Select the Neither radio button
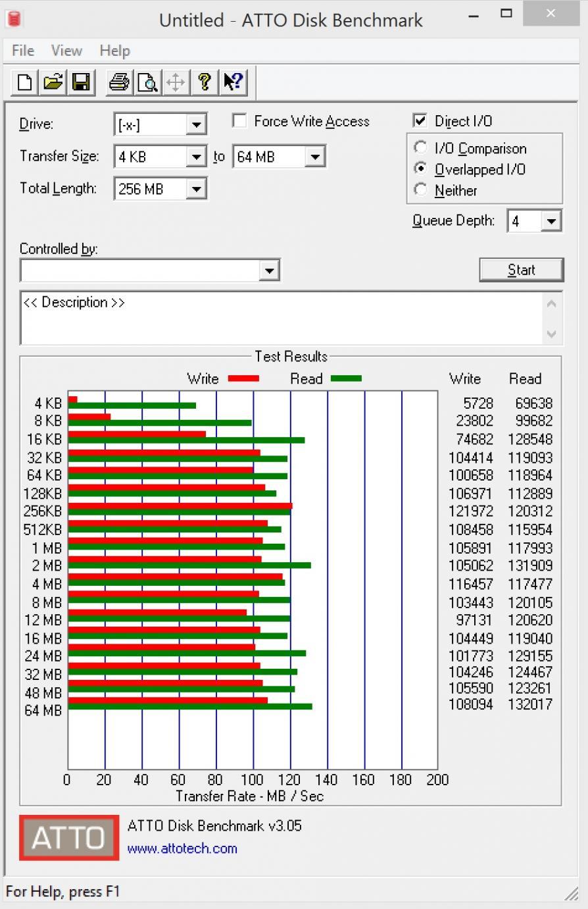 [420, 190]
